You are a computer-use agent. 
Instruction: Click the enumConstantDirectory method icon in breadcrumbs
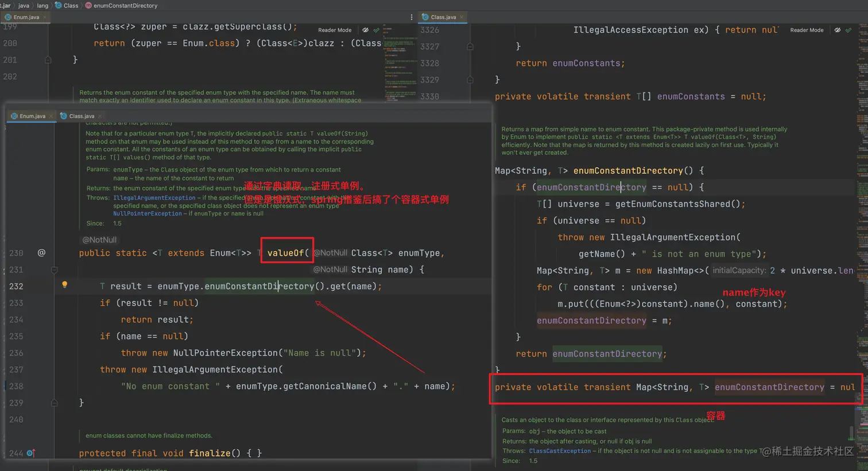coord(88,5)
